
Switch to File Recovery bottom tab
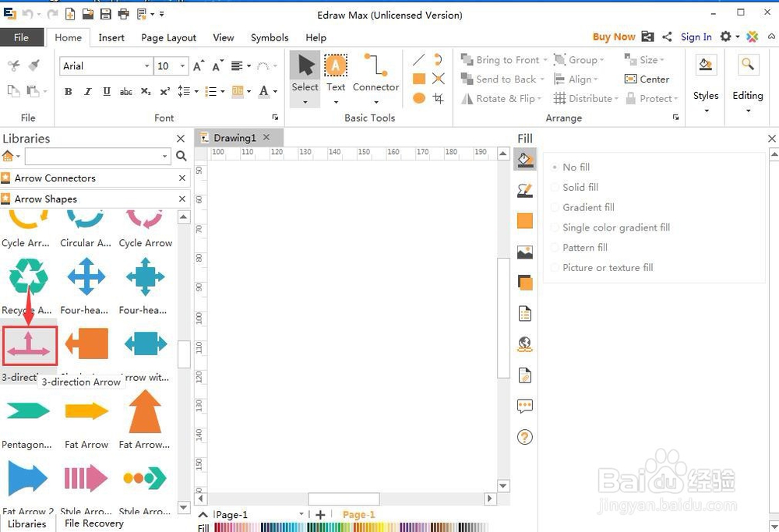[x=94, y=523]
